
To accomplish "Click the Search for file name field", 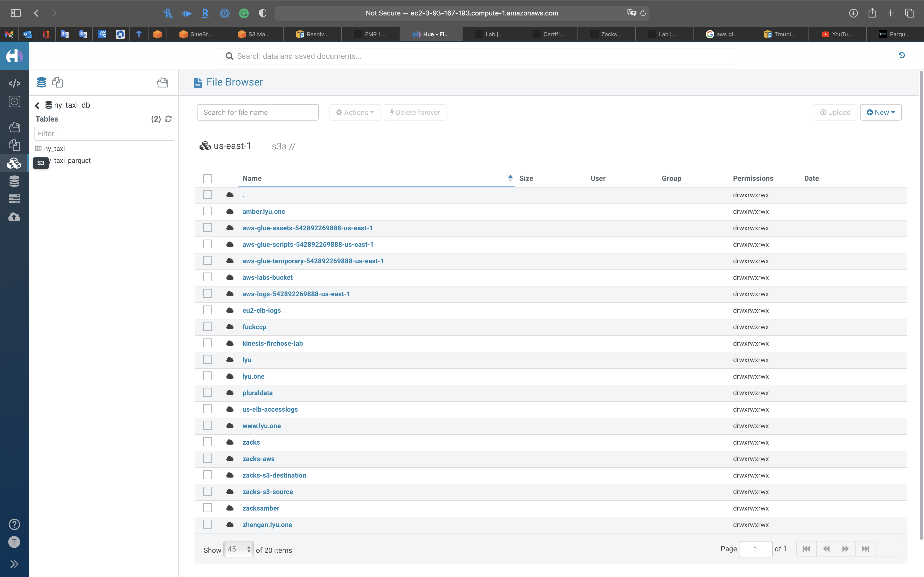I will tap(257, 112).
